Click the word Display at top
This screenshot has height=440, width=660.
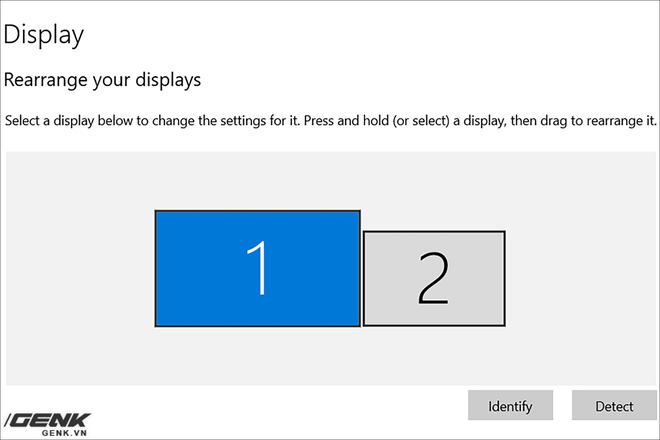click(43, 35)
